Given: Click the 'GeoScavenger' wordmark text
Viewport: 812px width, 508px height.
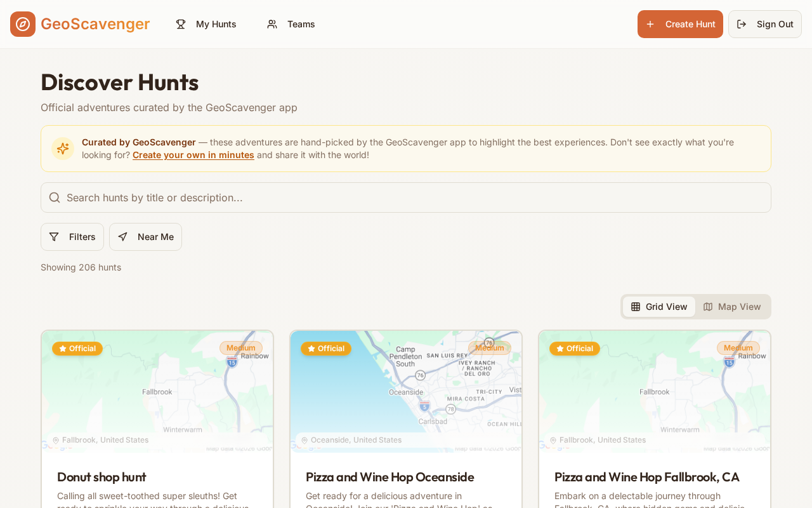Looking at the screenshot, I should tap(95, 24).
